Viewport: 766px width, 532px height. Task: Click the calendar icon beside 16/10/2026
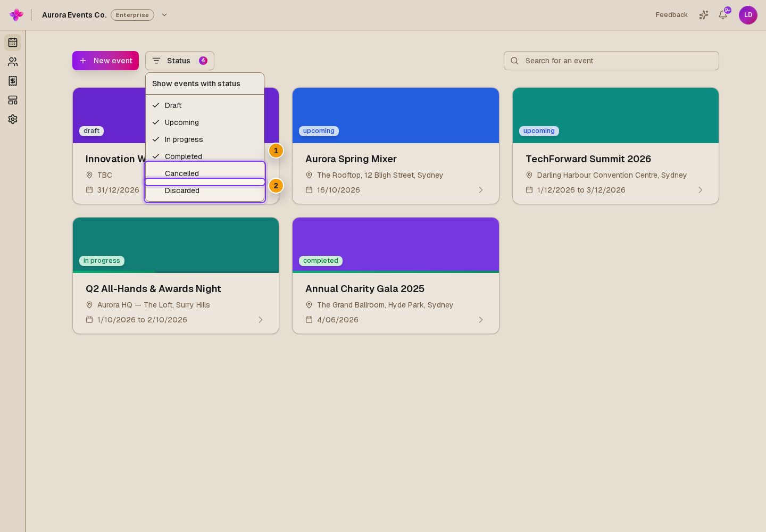pyautogui.click(x=309, y=190)
